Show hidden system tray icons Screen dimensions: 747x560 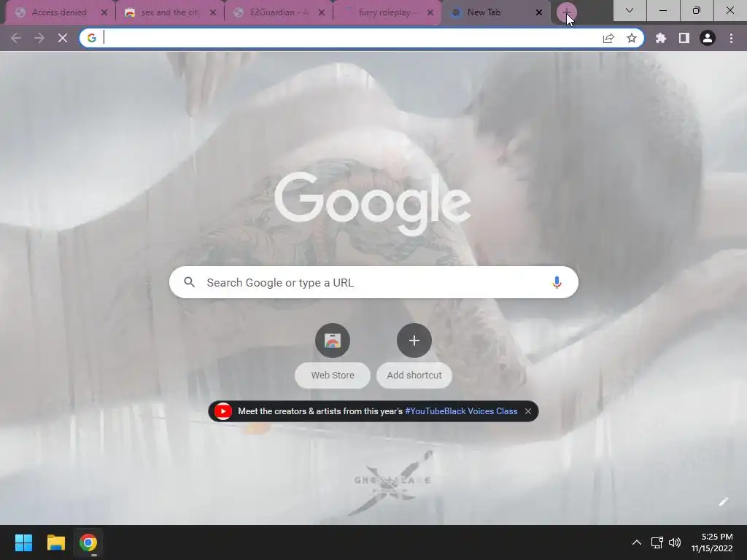pyautogui.click(x=636, y=542)
